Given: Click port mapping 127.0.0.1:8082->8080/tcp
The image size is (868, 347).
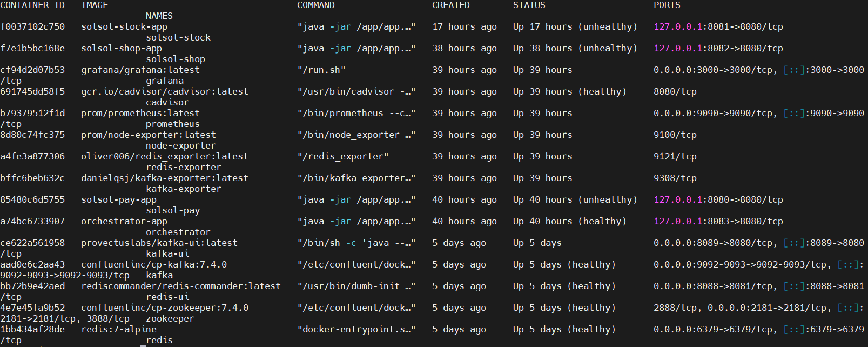Looking at the screenshot, I should click(x=718, y=49).
